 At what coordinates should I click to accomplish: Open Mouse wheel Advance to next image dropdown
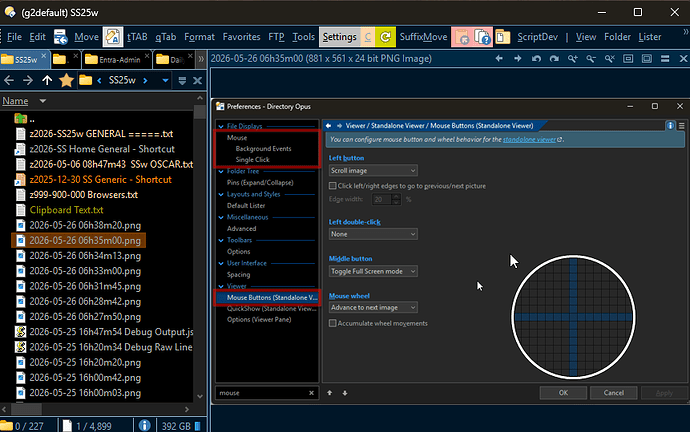coord(373,308)
